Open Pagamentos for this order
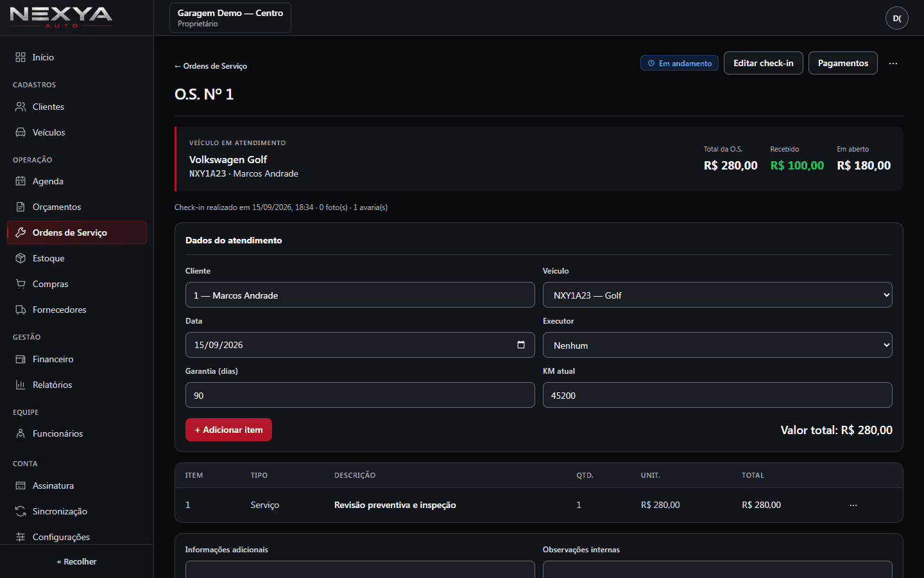Viewport: 924px width, 578px height. [x=843, y=63]
